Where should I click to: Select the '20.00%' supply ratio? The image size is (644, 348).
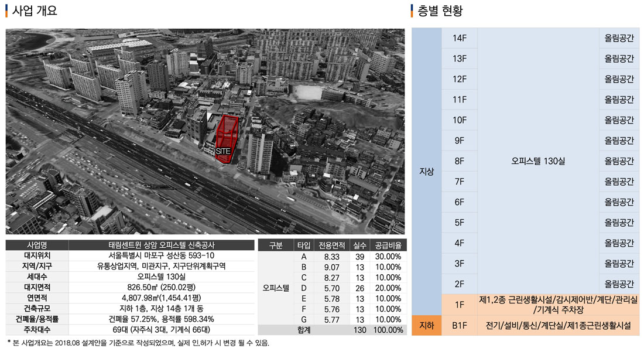[388, 288]
